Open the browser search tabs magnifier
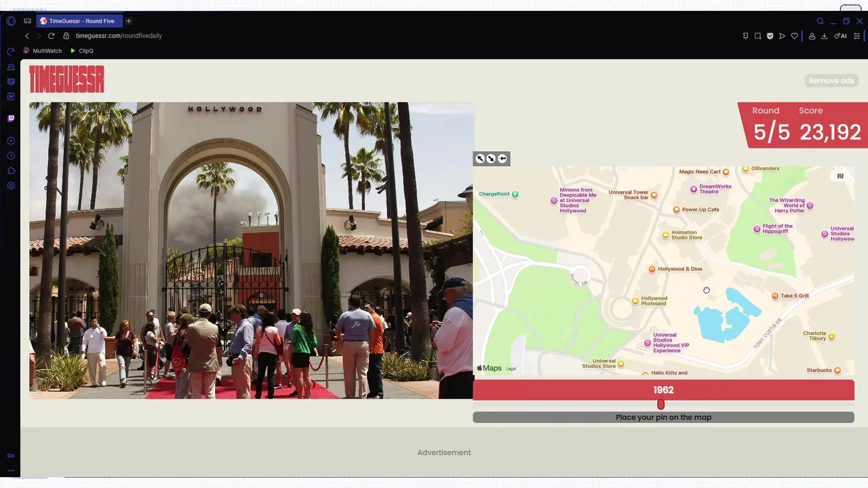The height and width of the screenshot is (488, 868). (820, 21)
